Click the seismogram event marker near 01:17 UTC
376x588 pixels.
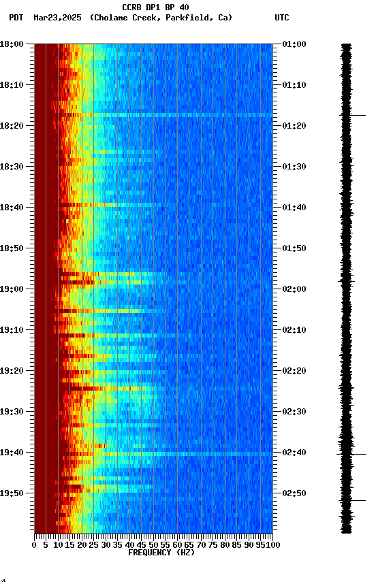pos(353,116)
